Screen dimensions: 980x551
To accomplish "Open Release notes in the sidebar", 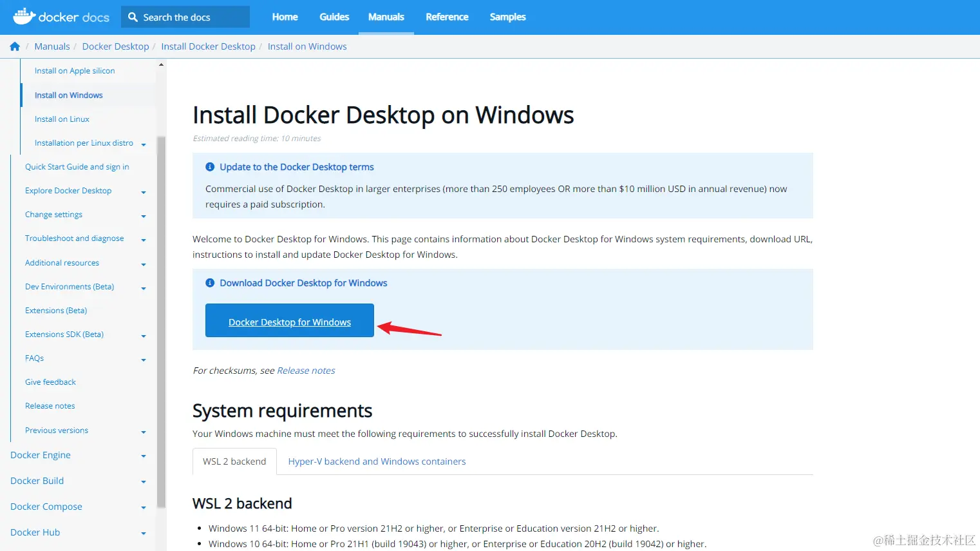I will (50, 406).
